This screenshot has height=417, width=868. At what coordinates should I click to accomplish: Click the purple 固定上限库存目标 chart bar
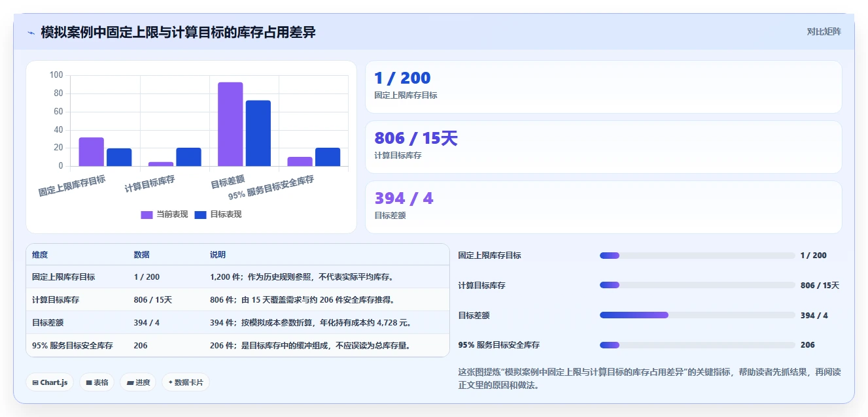92,152
